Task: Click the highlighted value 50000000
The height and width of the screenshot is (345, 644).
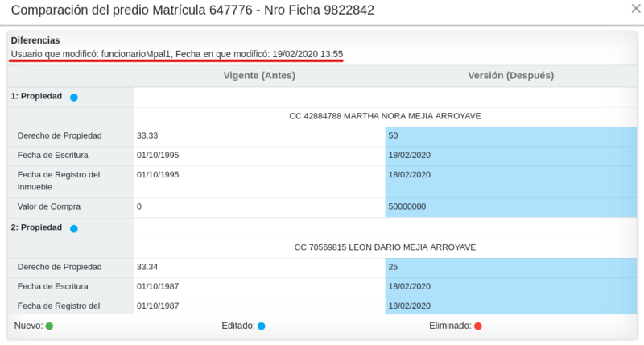Action: point(407,206)
